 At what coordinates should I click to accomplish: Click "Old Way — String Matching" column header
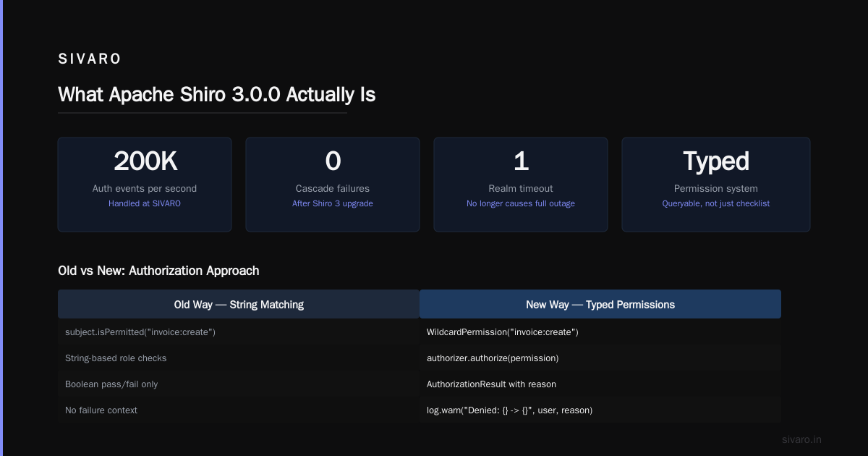[239, 304]
